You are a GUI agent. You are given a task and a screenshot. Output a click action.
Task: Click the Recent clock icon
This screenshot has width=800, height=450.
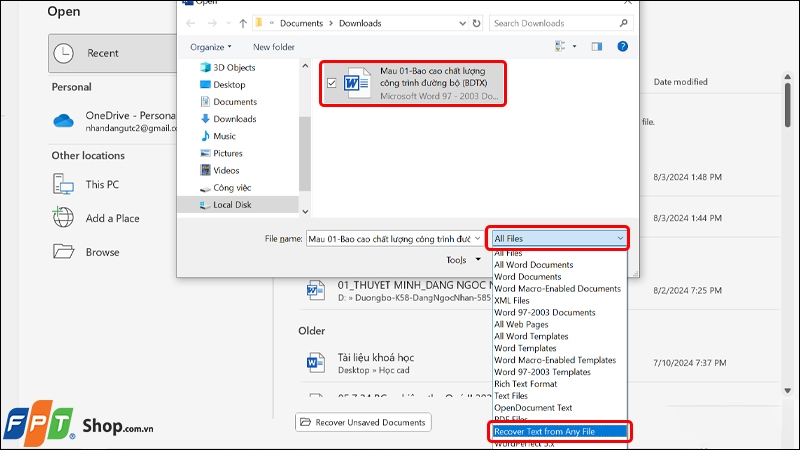64,53
